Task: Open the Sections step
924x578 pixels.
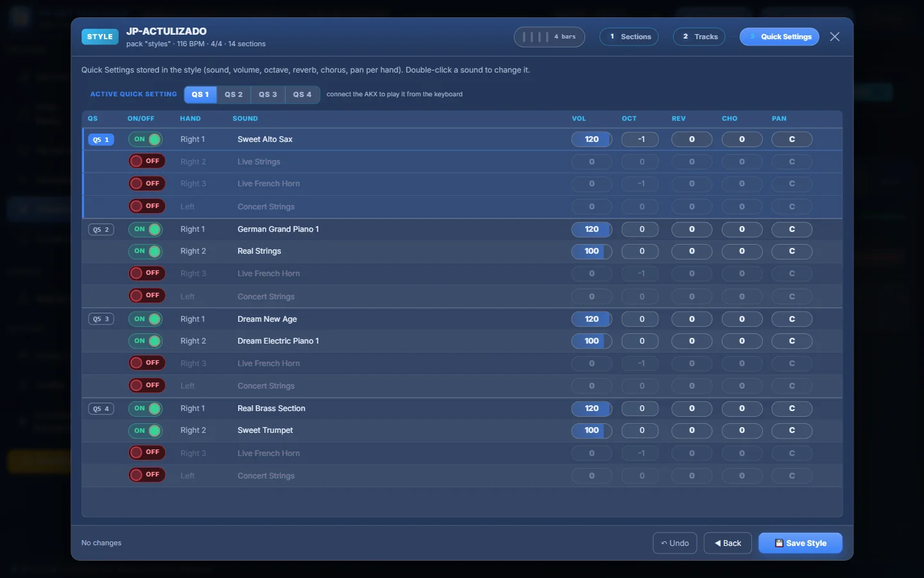Action: pos(629,37)
